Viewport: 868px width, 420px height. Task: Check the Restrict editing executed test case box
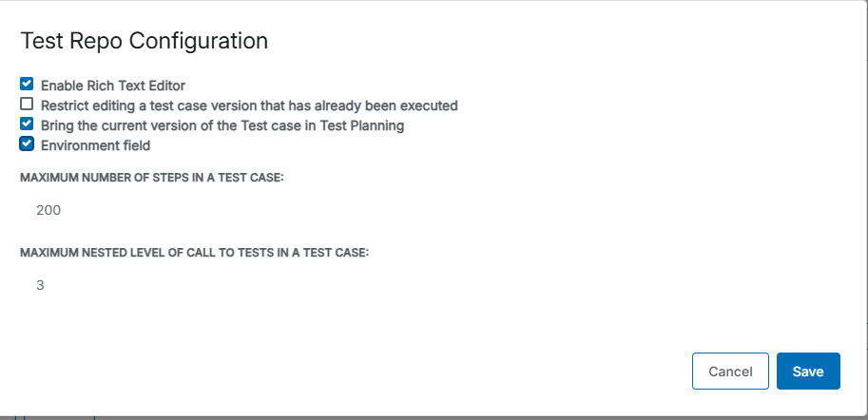(27, 104)
